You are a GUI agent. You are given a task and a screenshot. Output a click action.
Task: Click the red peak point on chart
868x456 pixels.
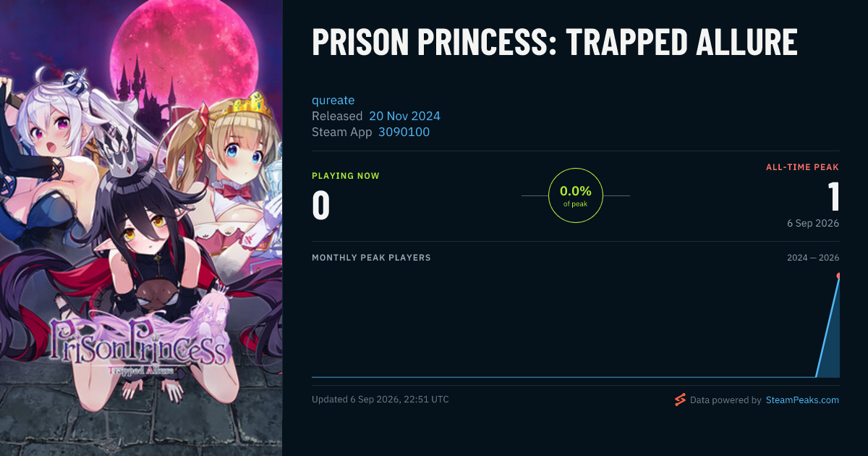(x=838, y=276)
